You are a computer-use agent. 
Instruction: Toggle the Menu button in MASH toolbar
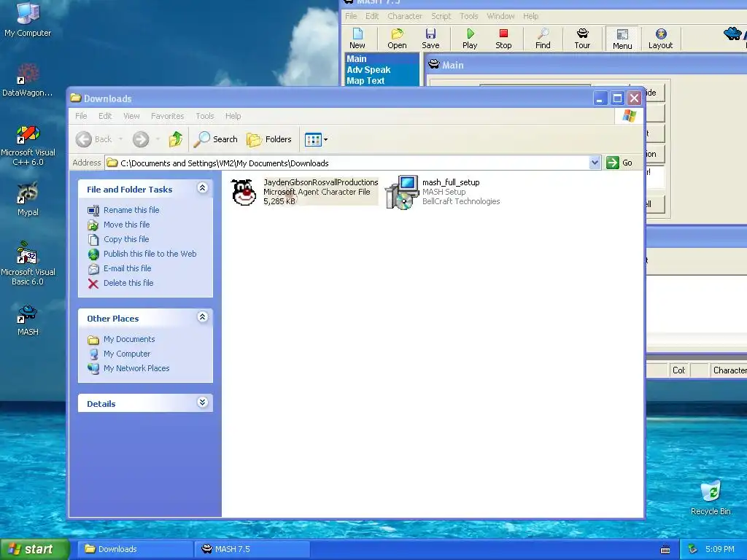click(x=622, y=39)
